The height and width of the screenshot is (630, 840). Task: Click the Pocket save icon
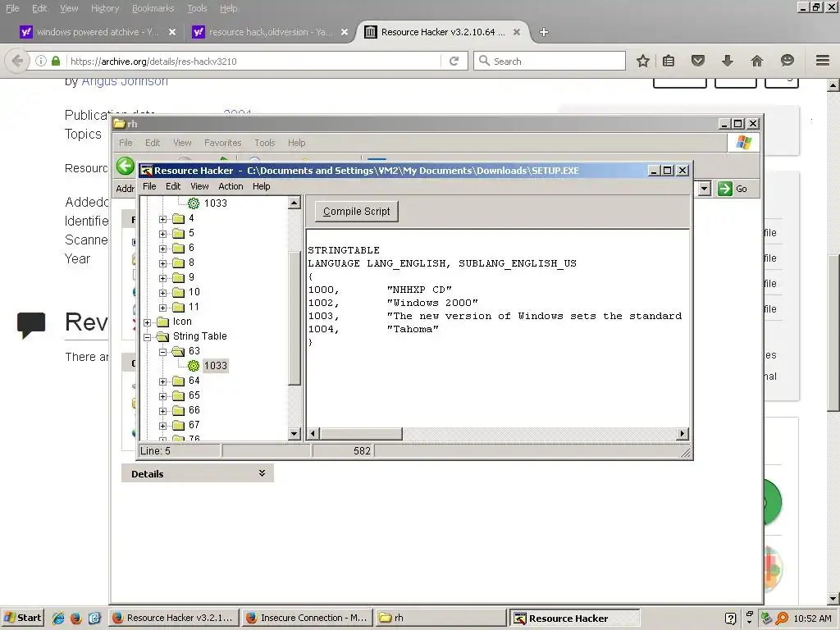697,61
